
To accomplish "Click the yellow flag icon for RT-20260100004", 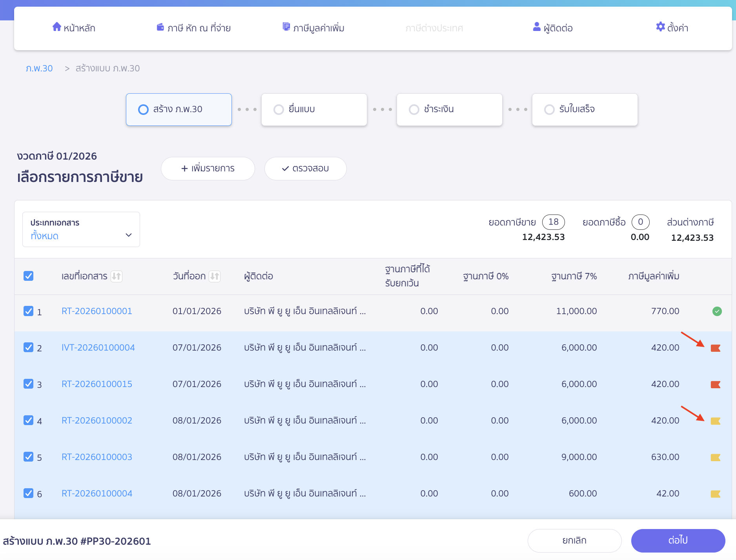I will pyautogui.click(x=715, y=494).
